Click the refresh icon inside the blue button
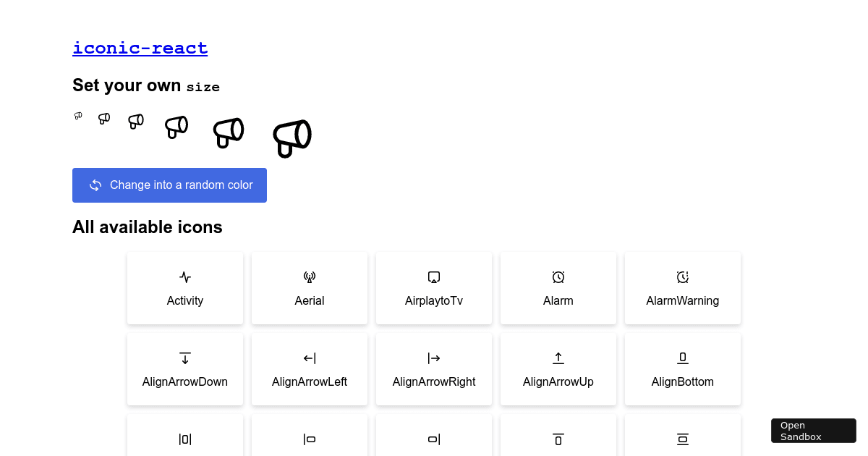The image size is (868, 456). point(95,185)
